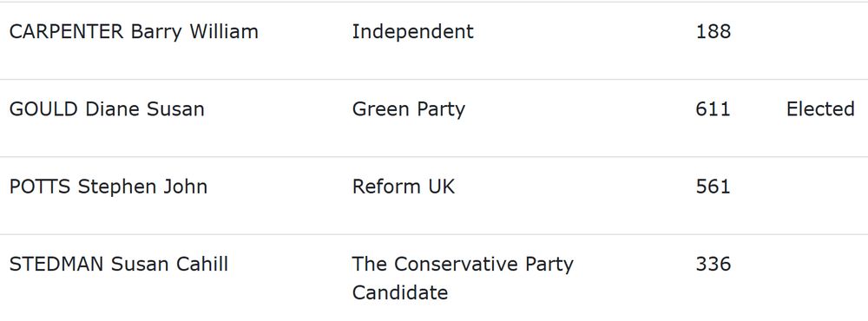
Task: Select the POTTS Stephen John name cell
Action: [108, 187]
